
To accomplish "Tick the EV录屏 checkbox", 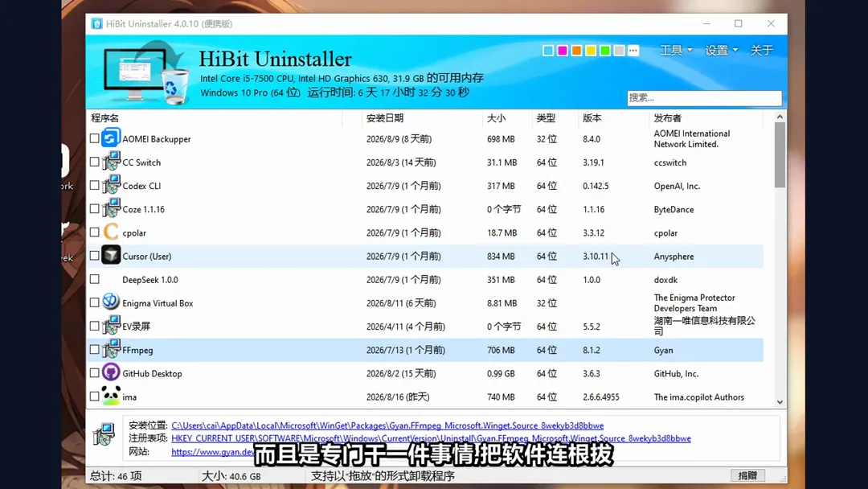I will point(95,326).
